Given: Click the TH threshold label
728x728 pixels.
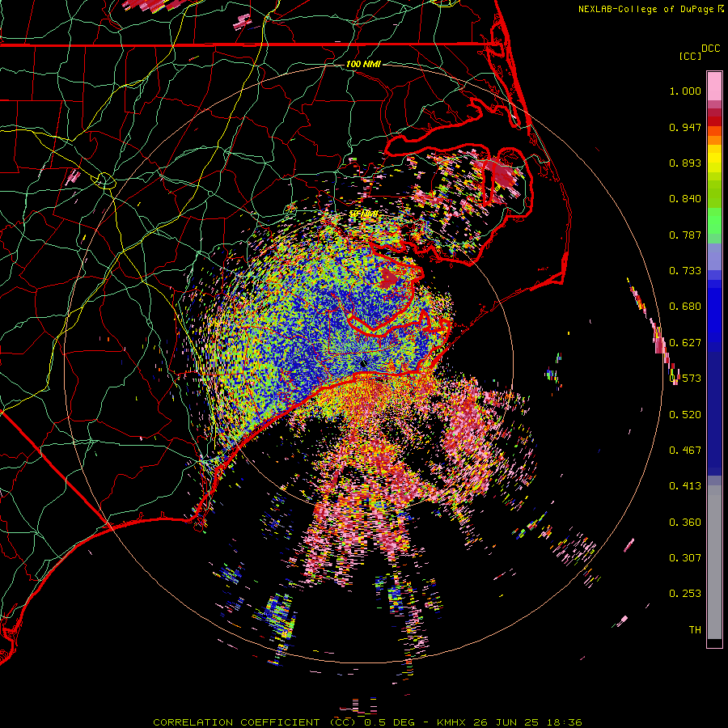Looking at the screenshot, I should pos(695,630).
